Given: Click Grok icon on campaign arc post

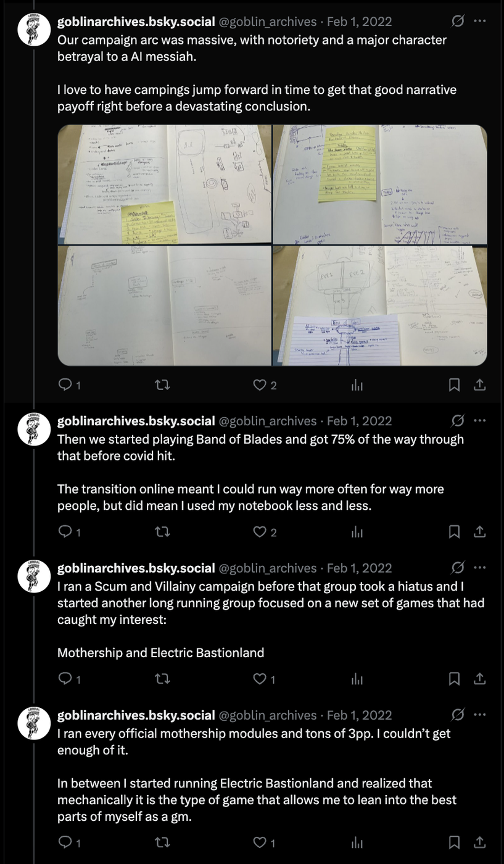Looking at the screenshot, I should click(x=458, y=21).
